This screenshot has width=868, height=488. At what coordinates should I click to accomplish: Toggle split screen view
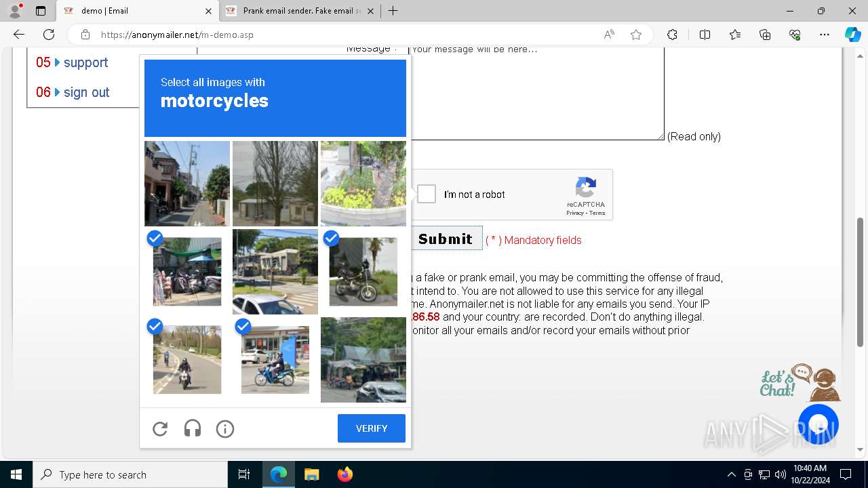705,35
